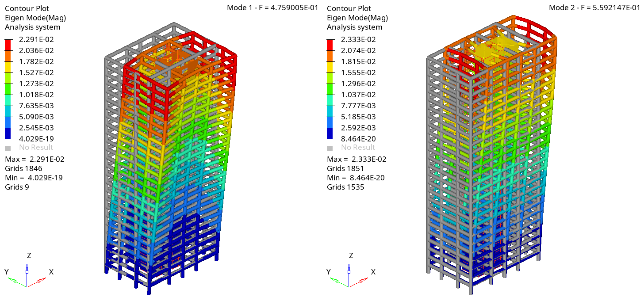Screen dimensions: 644x297
Task: Pick the yellow band in the right legend
Action: pyautogui.click(x=330, y=67)
